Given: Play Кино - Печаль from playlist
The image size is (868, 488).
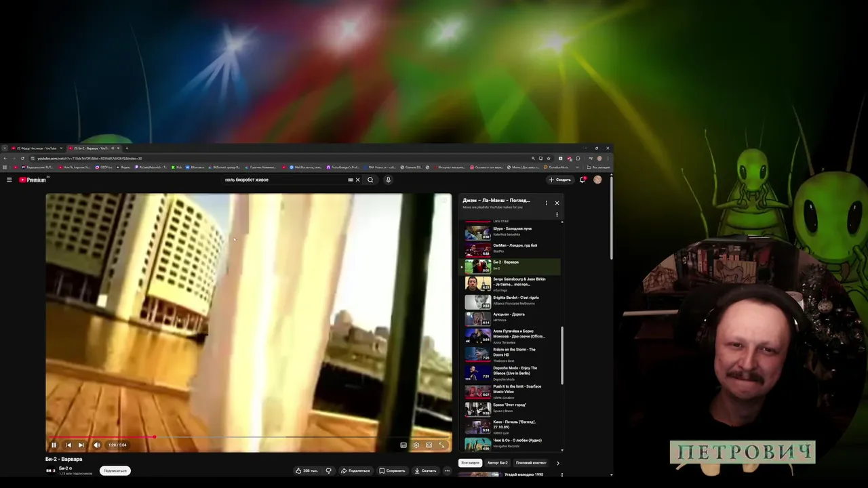Looking at the screenshot, I should (x=512, y=426).
